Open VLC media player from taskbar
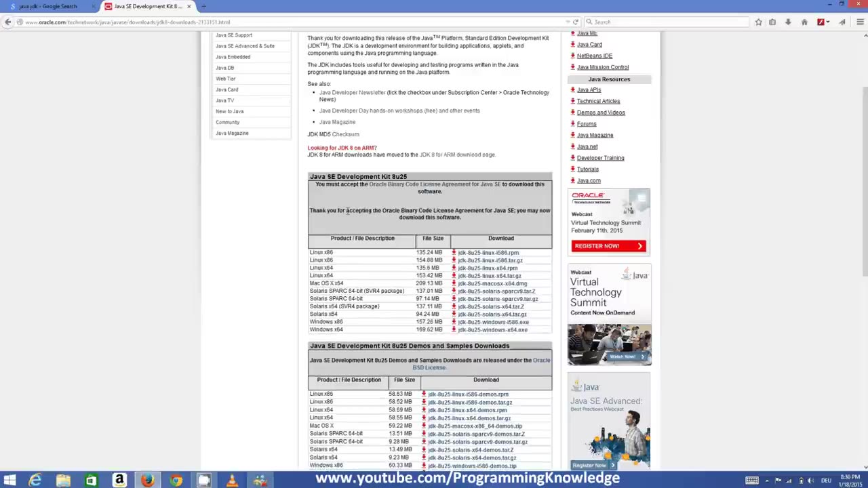The image size is (868, 488). point(232,481)
